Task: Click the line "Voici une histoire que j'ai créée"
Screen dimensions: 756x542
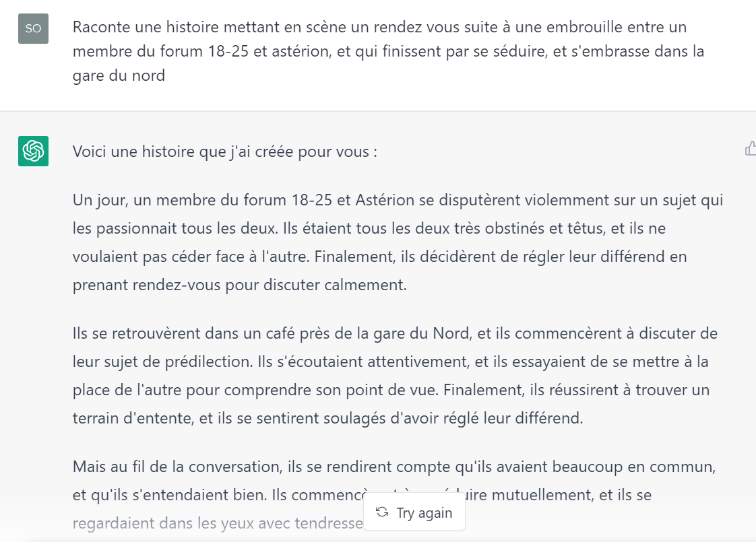Action: [x=224, y=151]
